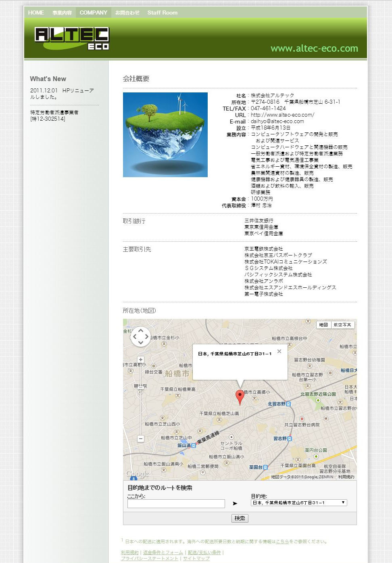The height and width of the screenshot is (563, 392).
Task: Focus the ここから starting point field
Action: (176, 504)
